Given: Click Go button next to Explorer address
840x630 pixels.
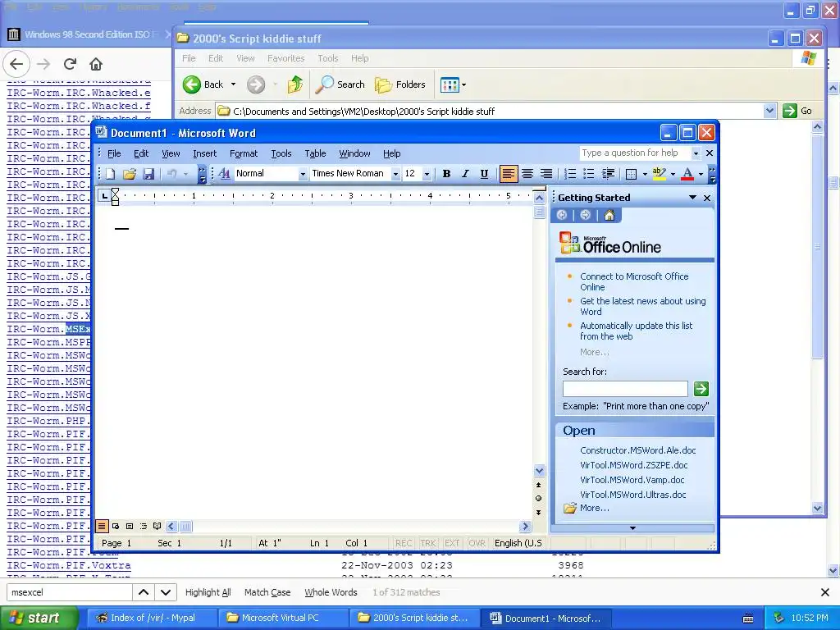Looking at the screenshot, I should (797, 111).
